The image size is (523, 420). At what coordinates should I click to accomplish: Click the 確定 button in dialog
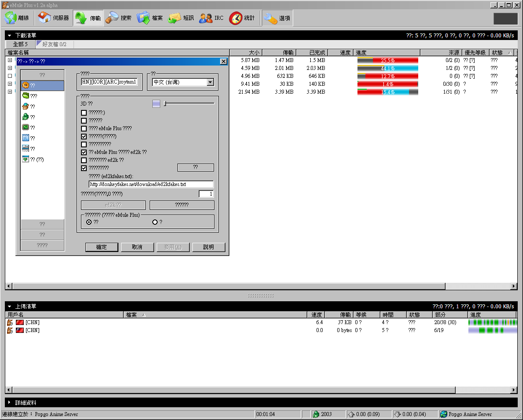[x=102, y=247]
